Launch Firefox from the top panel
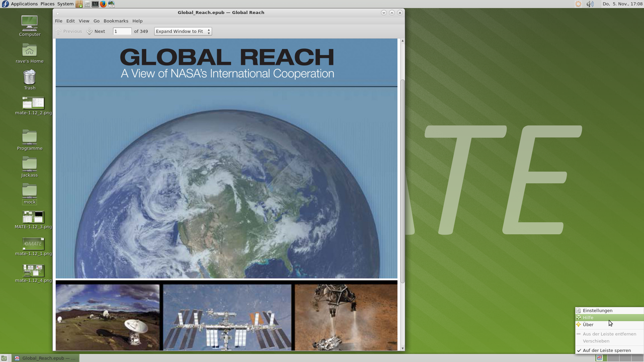644x362 pixels. tap(103, 4)
